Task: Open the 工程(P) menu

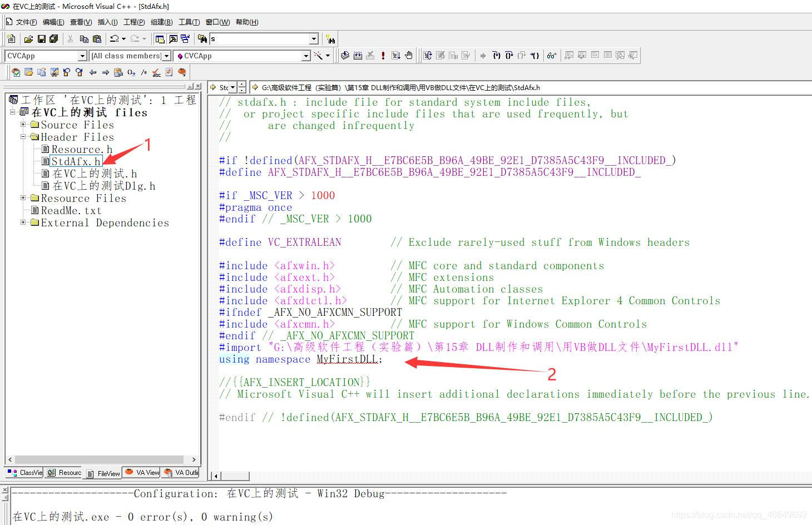Action: [134, 22]
